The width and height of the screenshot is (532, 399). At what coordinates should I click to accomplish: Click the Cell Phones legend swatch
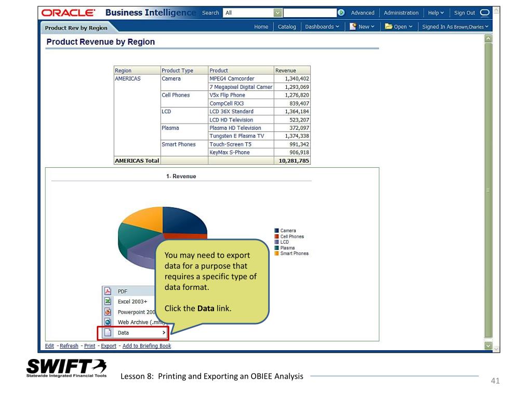tap(276, 236)
